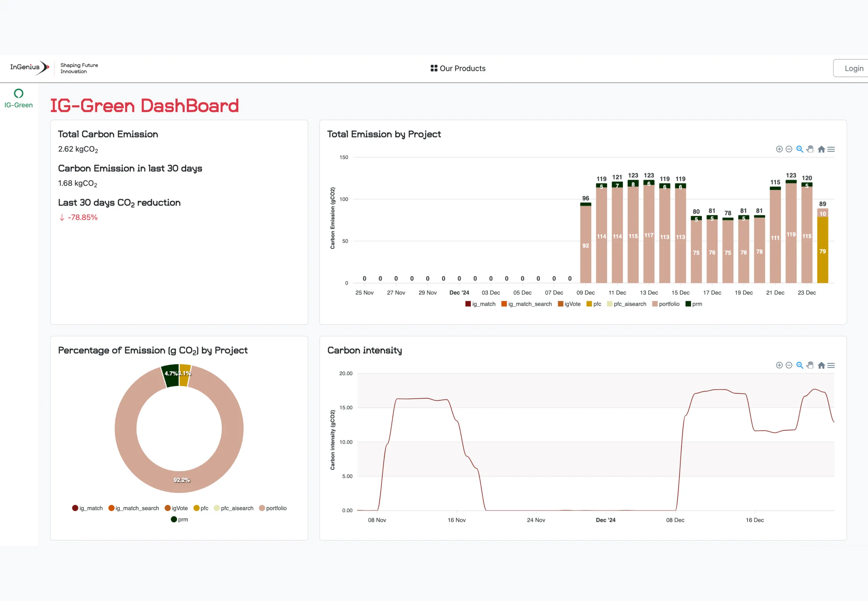This screenshot has height=601, width=868.
Task: Enable pan mode on the Carbon intensity chart
Action: (810, 365)
